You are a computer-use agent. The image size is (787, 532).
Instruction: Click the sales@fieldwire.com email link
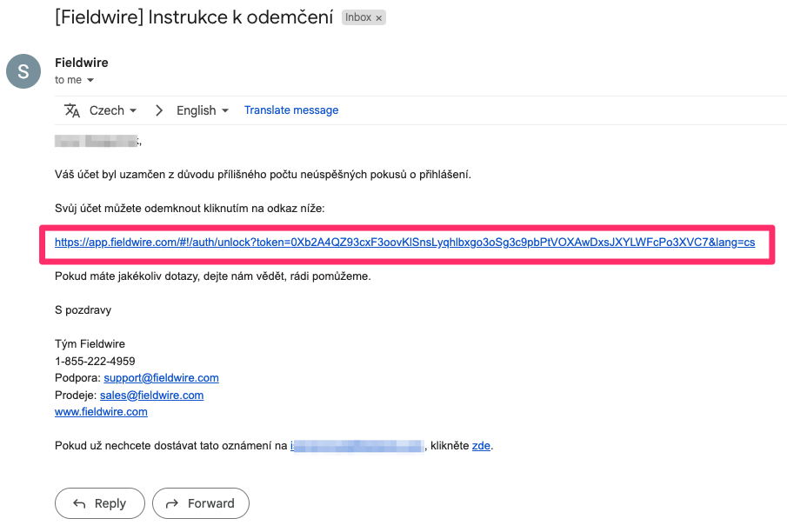pos(151,396)
